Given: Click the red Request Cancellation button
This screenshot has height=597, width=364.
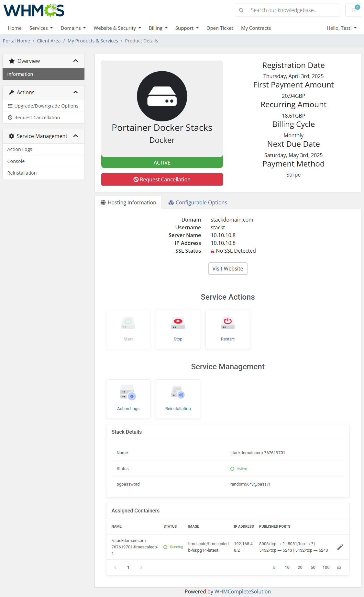Looking at the screenshot, I should (x=162, y=179).
